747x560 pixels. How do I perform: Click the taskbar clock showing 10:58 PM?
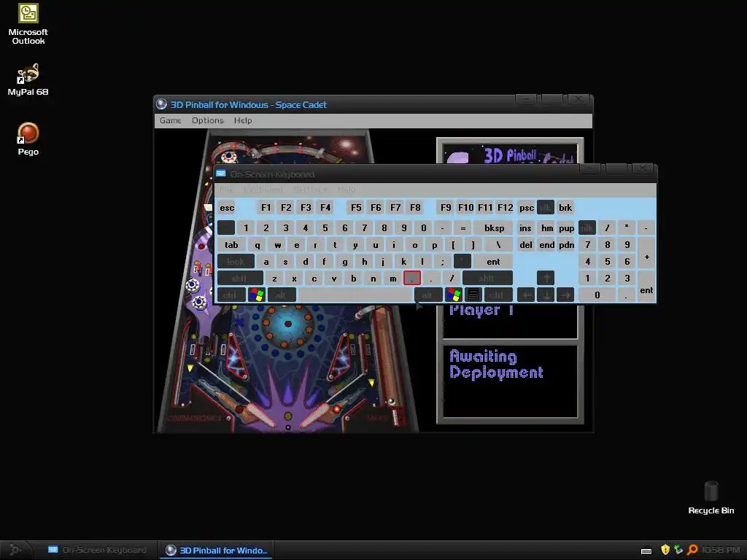[721, 550]
